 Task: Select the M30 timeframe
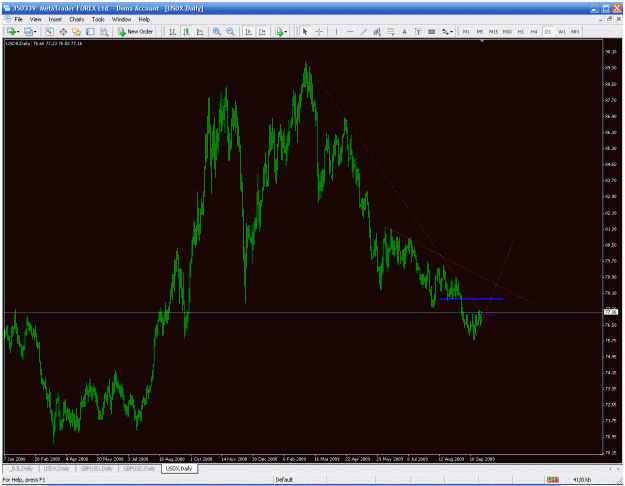click(x=507, y=31)
